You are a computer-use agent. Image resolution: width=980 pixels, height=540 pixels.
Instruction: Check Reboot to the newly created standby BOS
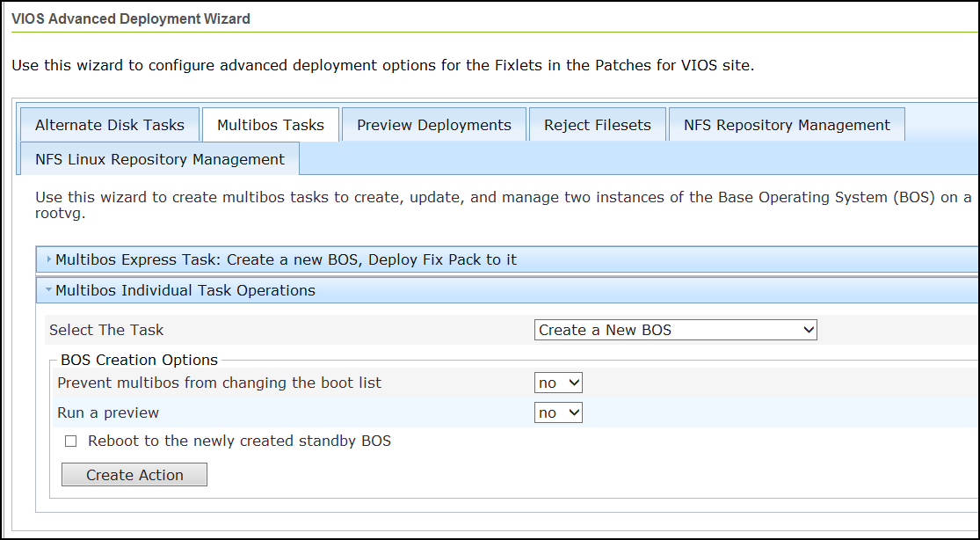[x=70, y=441]
